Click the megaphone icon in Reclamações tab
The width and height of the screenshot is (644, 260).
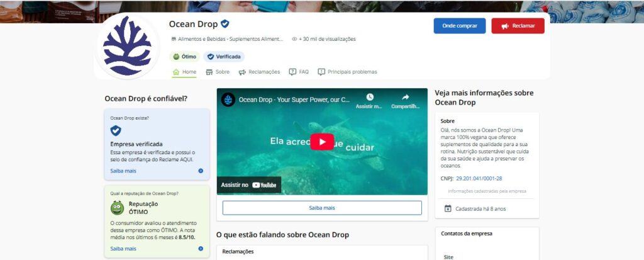tap(242, 72)
